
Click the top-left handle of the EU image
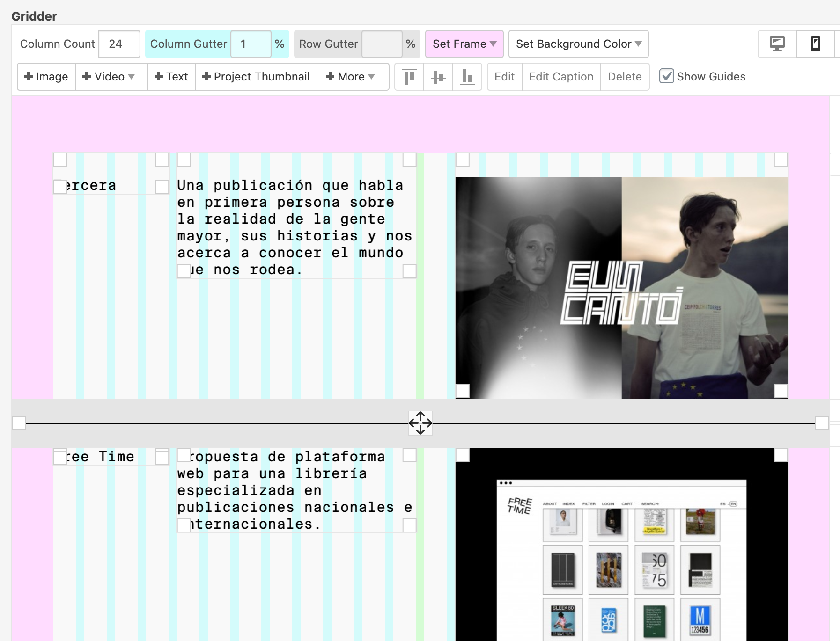(x=463, y=160)
